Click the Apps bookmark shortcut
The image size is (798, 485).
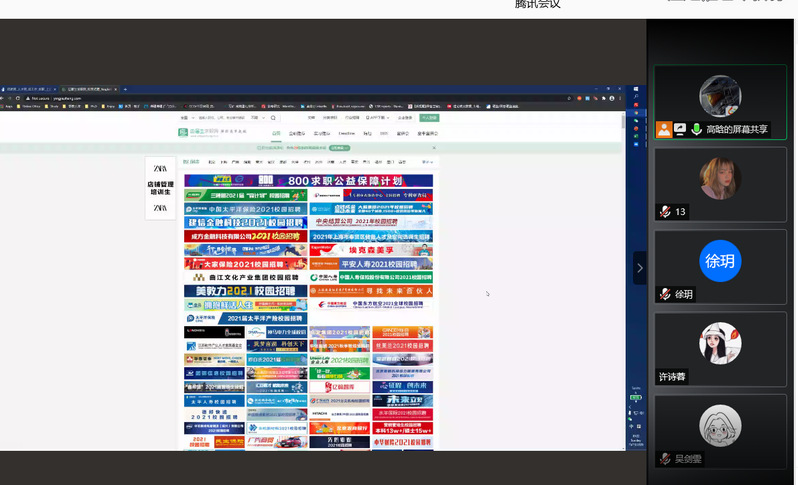tap(8, 106)
